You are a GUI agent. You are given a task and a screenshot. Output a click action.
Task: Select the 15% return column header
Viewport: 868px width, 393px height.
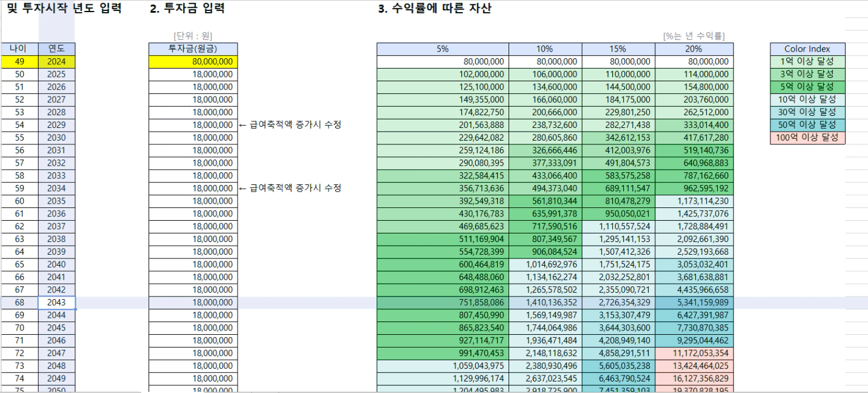tap(618, 49)
